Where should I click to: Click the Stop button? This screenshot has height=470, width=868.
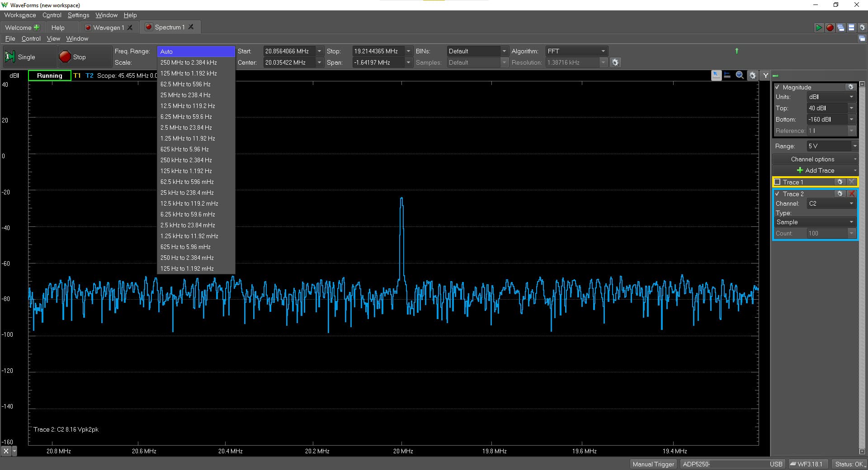pyautogui.click(x=85, y=57)
